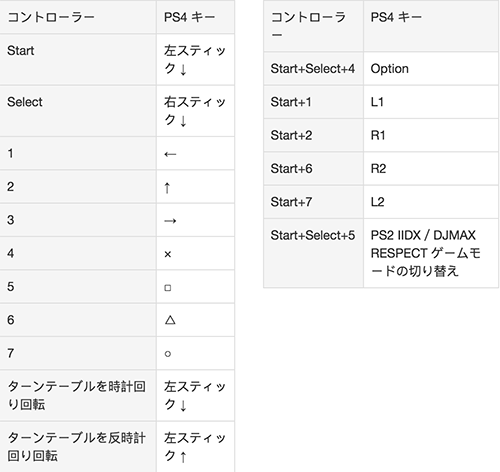Click the cross symbol for key 4
500x472 pixels.
coord(168,254)
